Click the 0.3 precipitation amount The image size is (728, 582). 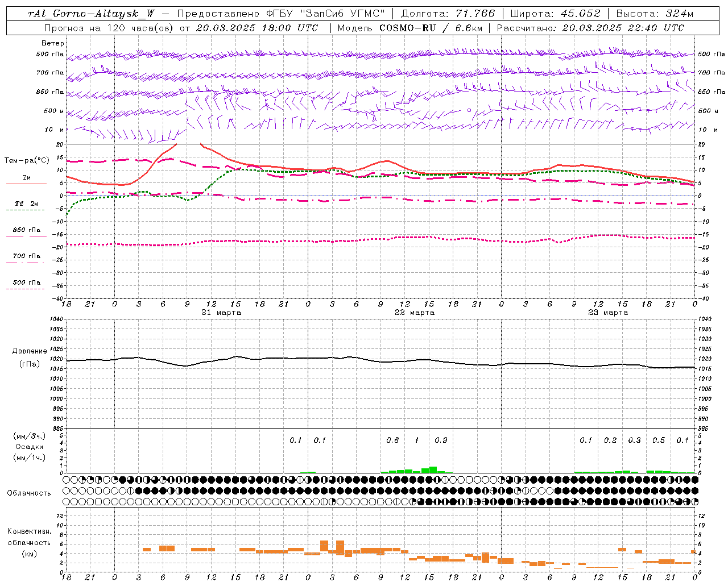[x=634, y=440]
